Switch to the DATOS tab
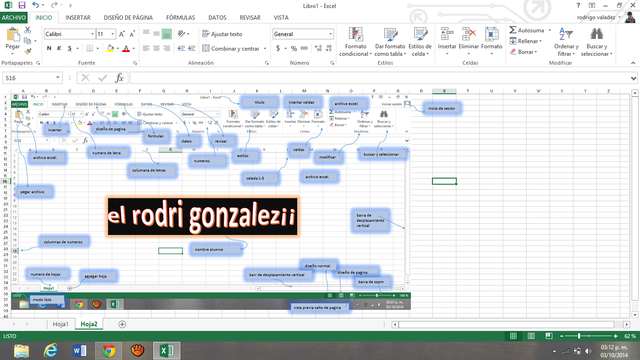This screenshot has width=640, height=360. click(217, 18)
